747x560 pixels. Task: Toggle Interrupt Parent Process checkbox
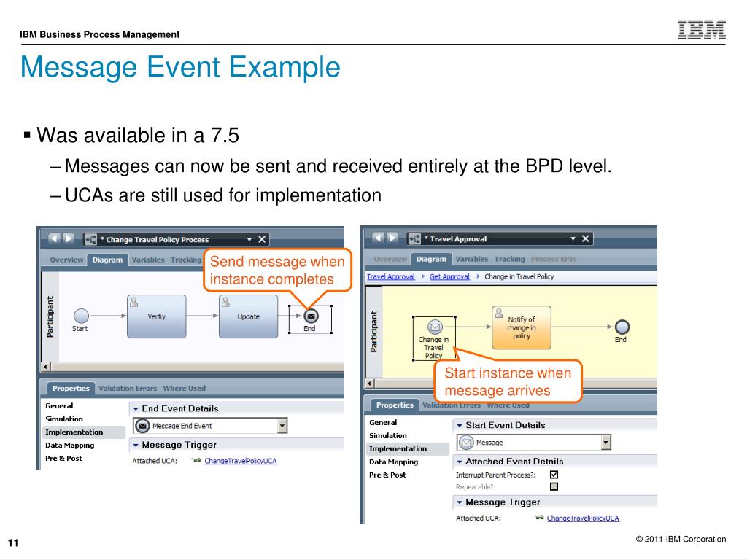click(x=554, y=475)
